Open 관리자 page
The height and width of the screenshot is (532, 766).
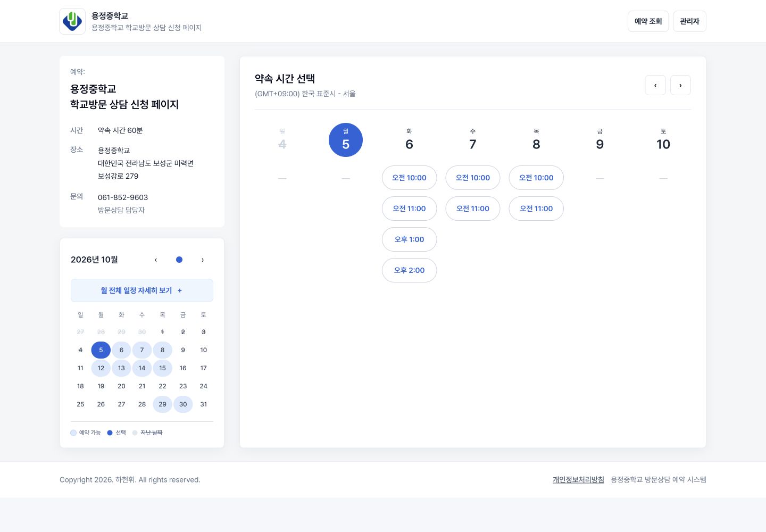tap(689, 21)
